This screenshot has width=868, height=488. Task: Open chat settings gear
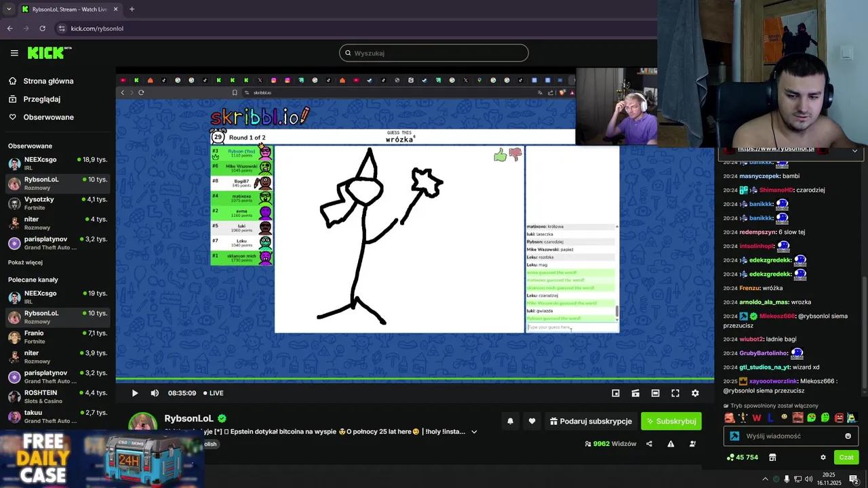pos(823,457)
